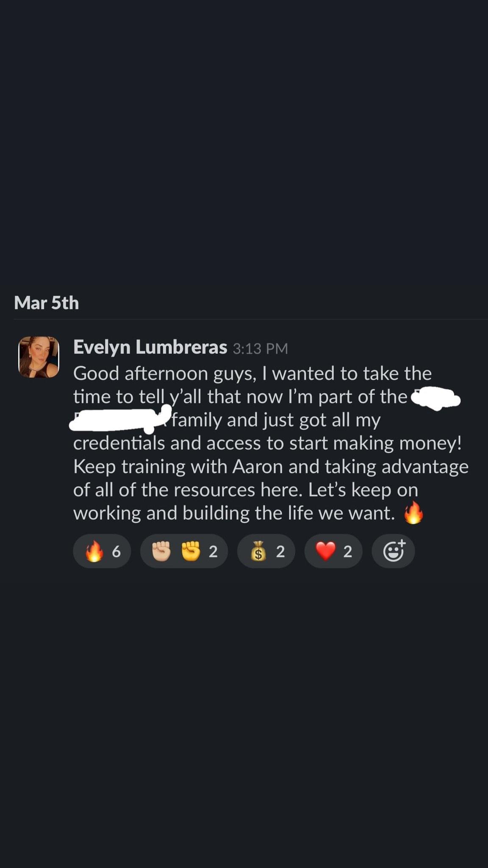Open the 3:13 PM message timestamp link
488x868 pixels.
point(261,348)
